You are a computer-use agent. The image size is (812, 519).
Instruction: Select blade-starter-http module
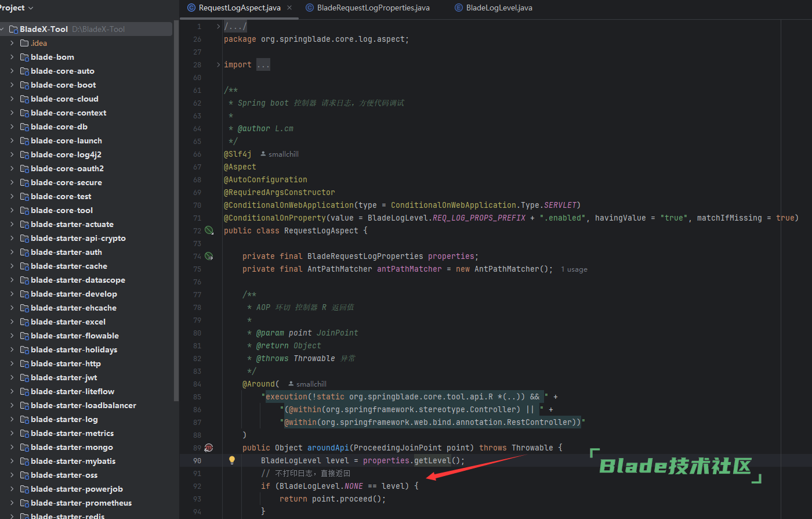[x=66, y=363]
